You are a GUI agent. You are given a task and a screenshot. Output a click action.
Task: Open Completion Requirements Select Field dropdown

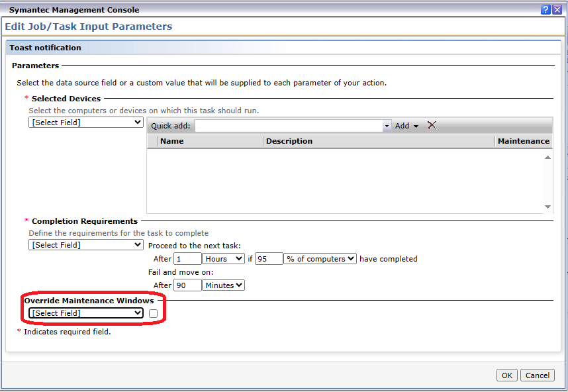(x=86, y=245)
